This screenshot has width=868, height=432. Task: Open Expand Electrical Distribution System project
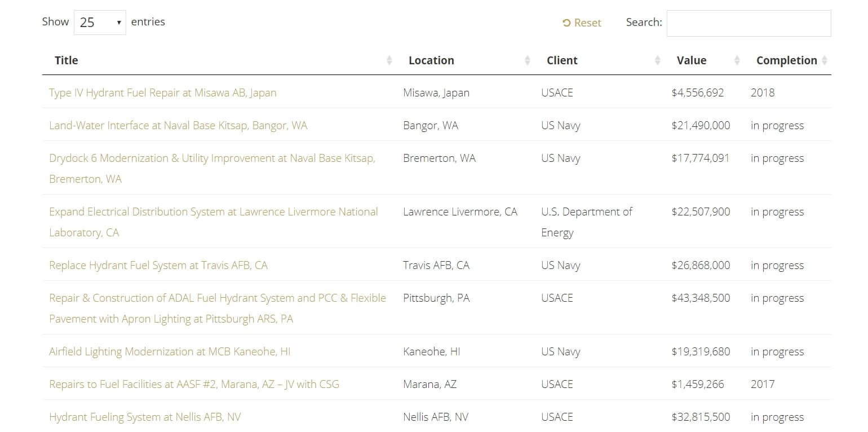point(213,212)
